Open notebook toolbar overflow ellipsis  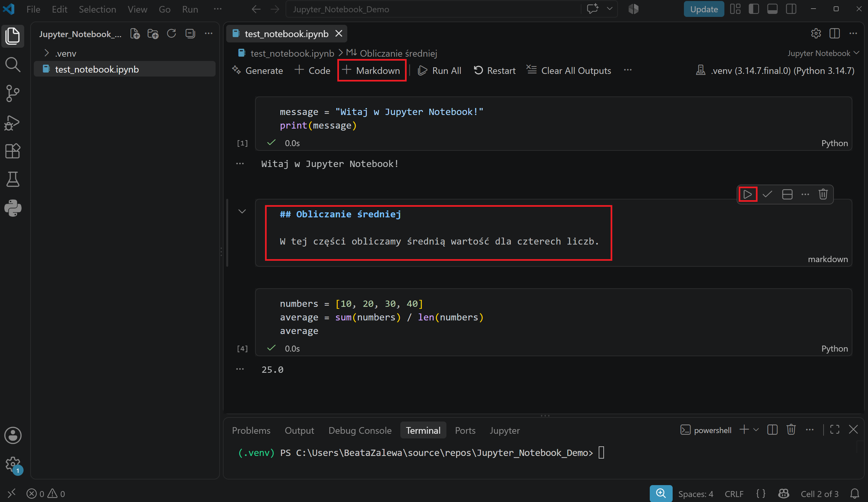tap(628, 70)
